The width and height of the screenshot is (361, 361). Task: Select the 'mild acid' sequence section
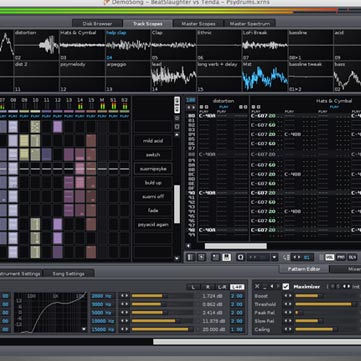click(x=153, y=141)
